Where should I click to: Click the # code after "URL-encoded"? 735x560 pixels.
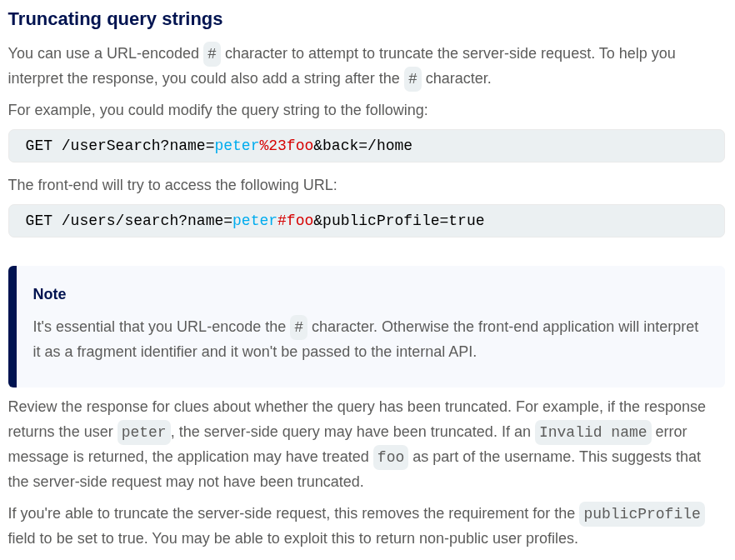(x=212, y=54)
